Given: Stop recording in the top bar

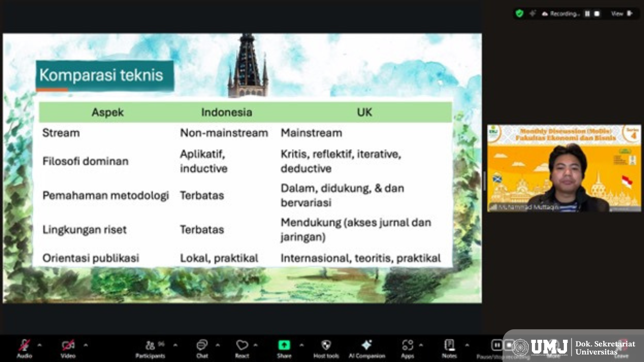Looking at the screenshot, I should click(x=597, y=14).
